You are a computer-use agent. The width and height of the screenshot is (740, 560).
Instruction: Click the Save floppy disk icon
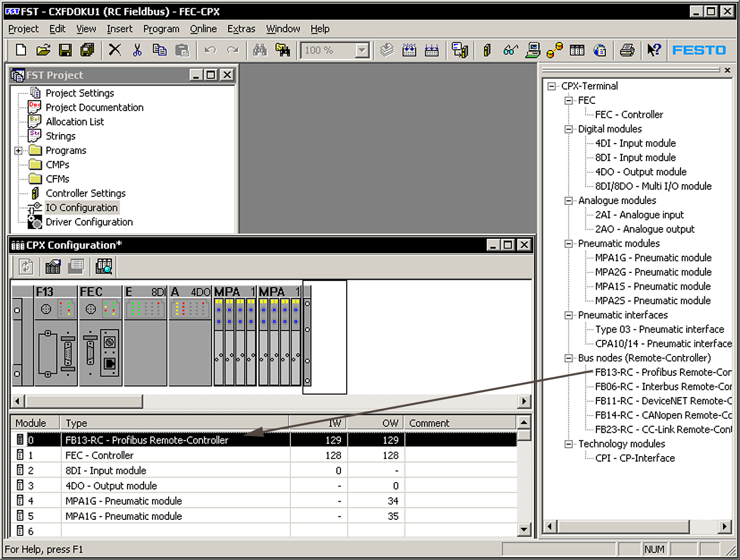click(x=65, y=50)
